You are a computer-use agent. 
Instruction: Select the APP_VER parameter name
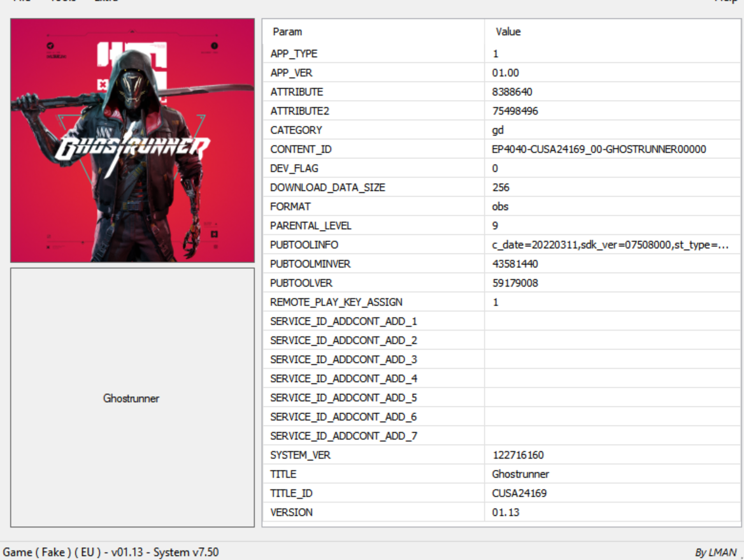point(291,73)
